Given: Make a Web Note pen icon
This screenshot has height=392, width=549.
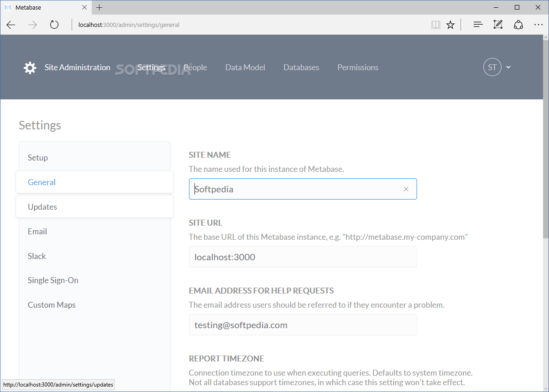Looking at the screenshot, I should click(x=498, y=25).
